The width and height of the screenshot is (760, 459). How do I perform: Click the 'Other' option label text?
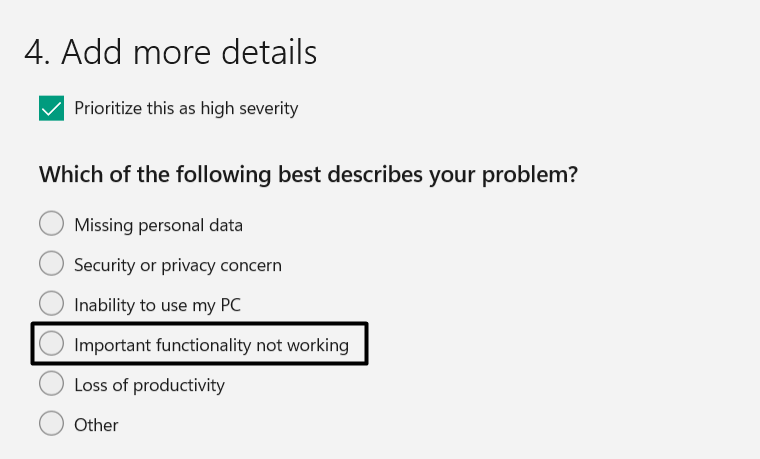click(x=96, y=425)
